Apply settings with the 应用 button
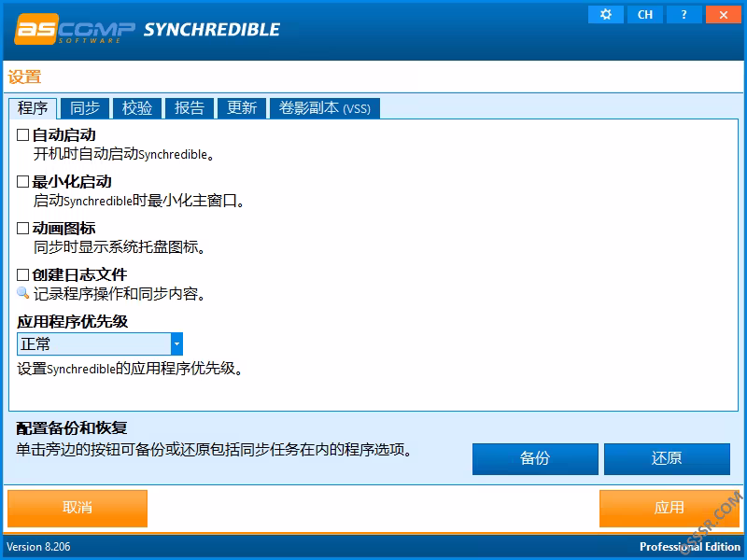The image size is (747, 560). (669, 508)
